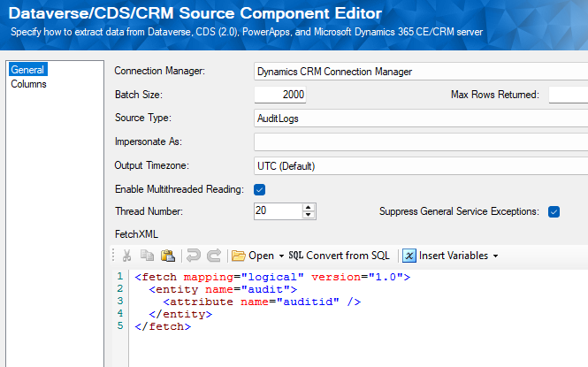This screenshot has height=367, width=588.
Task: Click the Open text label in toolbar
Action: [x=261, y=256]
